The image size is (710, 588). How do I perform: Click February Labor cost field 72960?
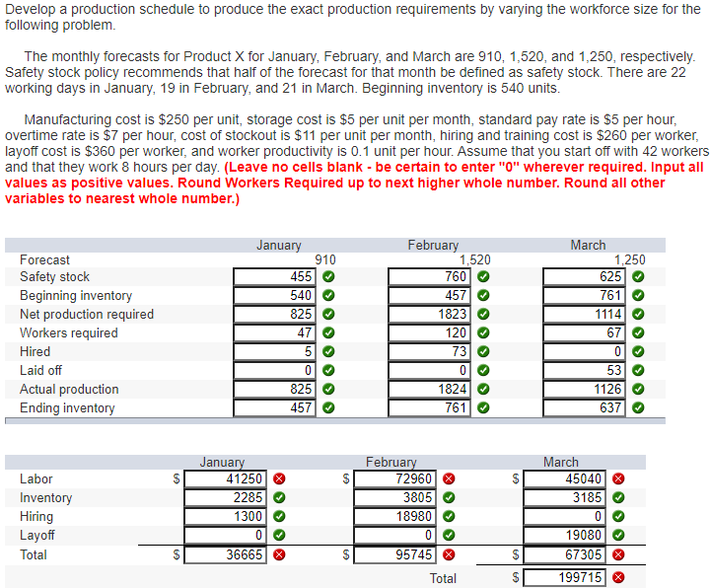394,478
